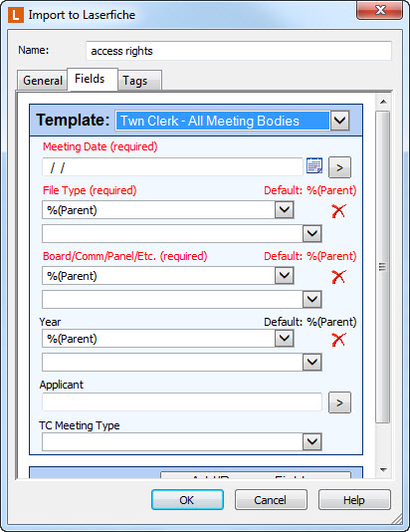Open the Meeting Date calendar picker
This screenshot has height=532, width=410.
coord(314,166)
